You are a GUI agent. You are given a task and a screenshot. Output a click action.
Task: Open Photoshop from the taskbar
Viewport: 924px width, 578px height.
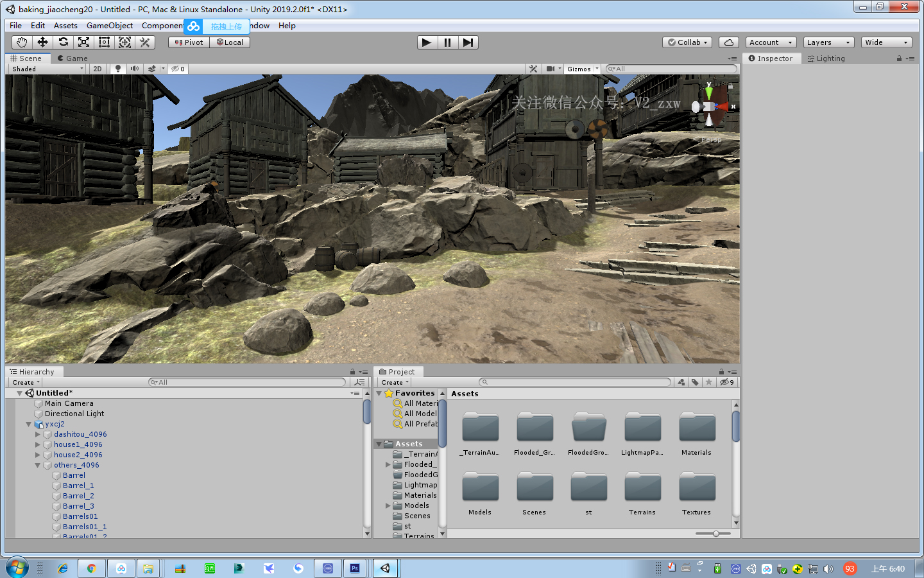[x=355, y=568]
